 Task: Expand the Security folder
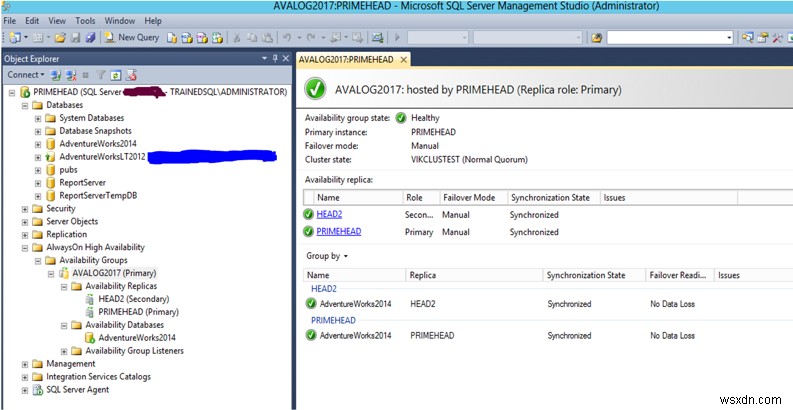[25, 209]
